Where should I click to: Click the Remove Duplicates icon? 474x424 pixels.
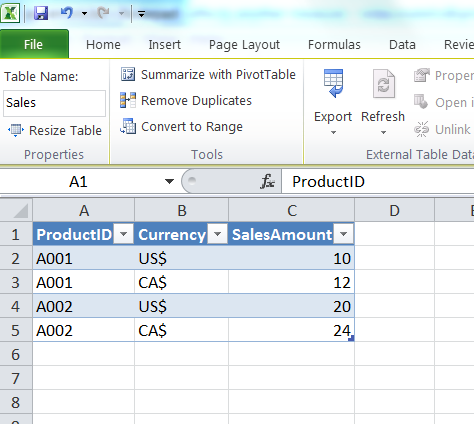(128, 100)
